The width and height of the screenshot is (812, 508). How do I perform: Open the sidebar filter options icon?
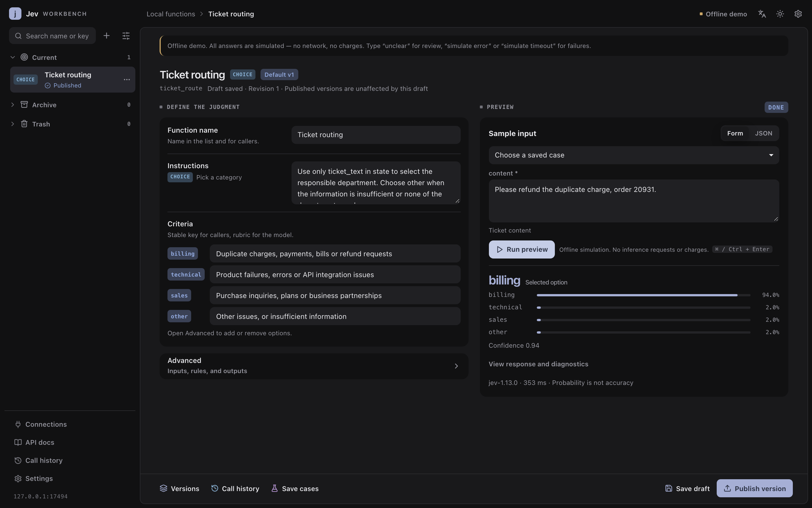(126, 36)
